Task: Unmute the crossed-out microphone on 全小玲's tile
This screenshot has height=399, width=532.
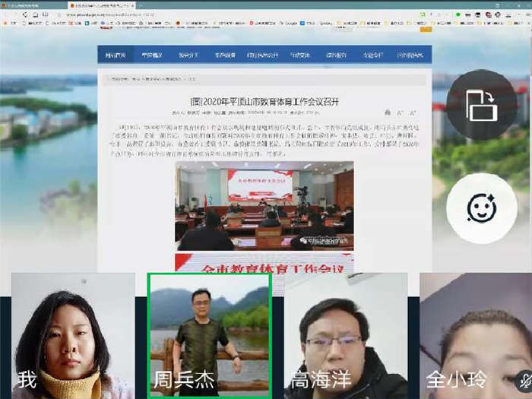Action: [x=524, y=381]
